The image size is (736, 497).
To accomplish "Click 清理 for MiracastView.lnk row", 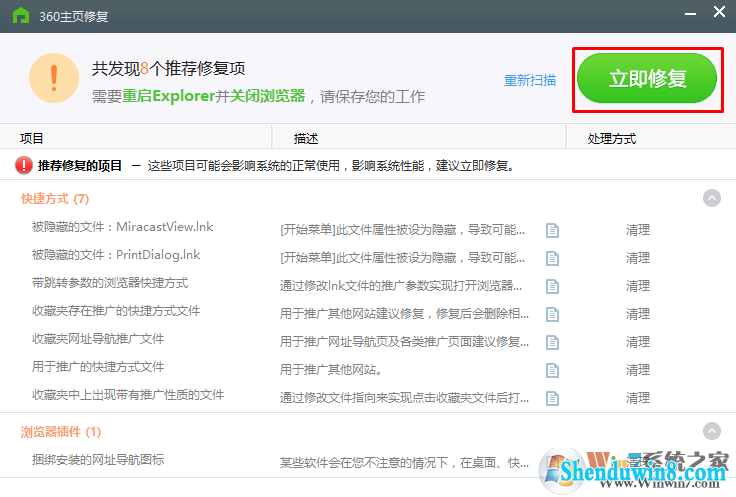I will tap(638, 230).
